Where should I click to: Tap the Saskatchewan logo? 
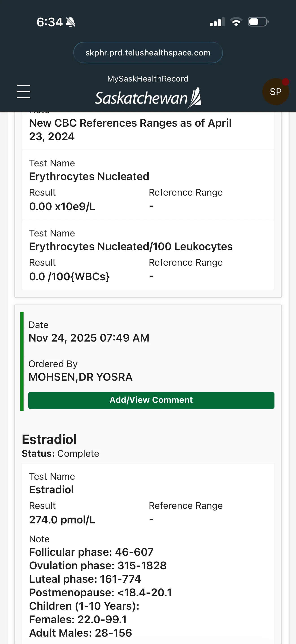(x=148, y=97)
